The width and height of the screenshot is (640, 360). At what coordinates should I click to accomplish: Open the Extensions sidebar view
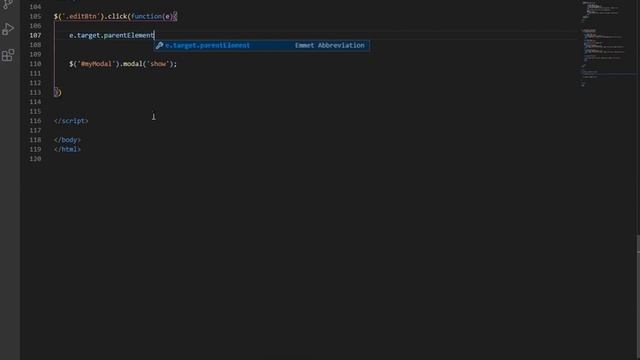coord(8,55)
